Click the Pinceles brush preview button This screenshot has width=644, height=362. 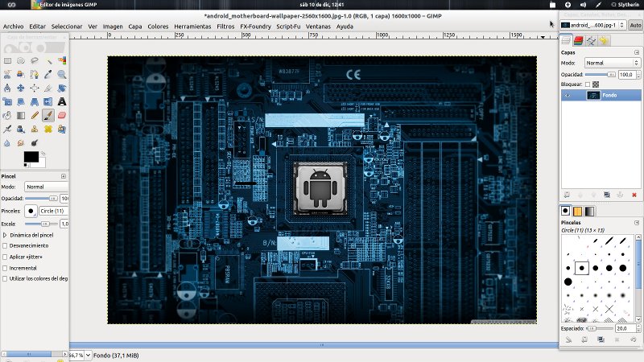[31, 211]
